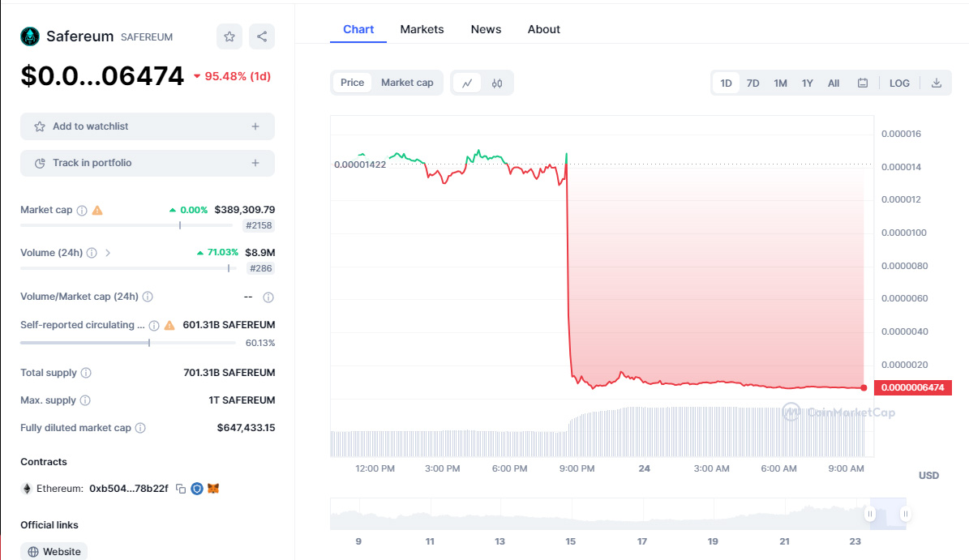Click the Ethereum contract address 0xb504...78b22f
This screenshot has width=969, height=560.
coord(129,489)
